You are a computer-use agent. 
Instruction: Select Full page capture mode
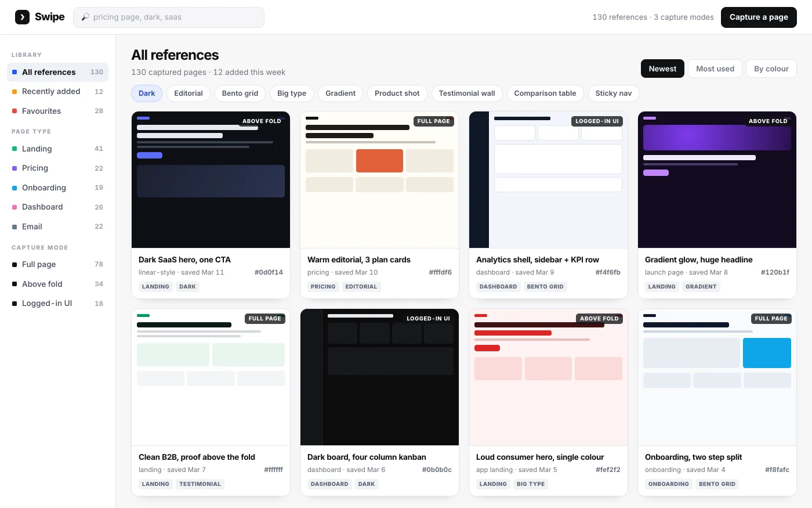(x=57, y=264)
